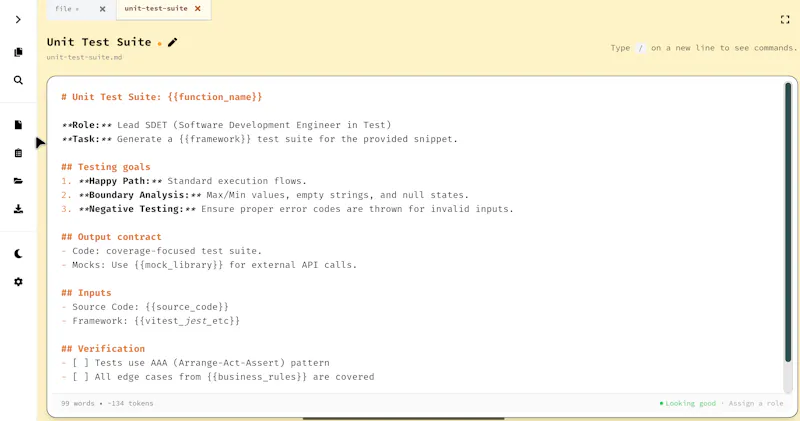Click the download icon in sidebar
This screenshot has width=800, height=421.
(18, 209)
